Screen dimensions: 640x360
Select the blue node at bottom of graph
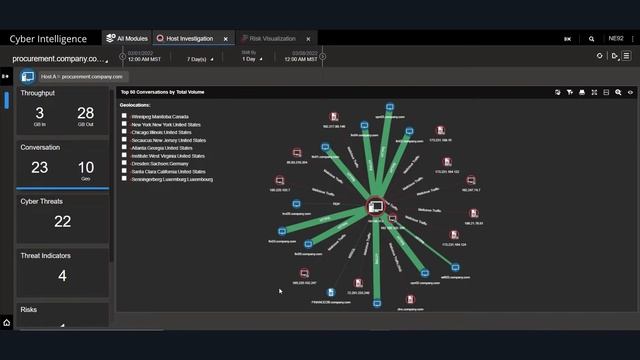coord(377,303)
